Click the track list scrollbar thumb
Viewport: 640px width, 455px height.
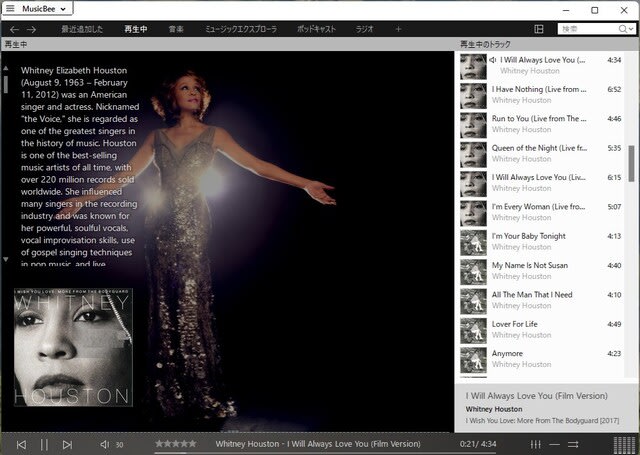pyautogui.click(x=631, y=163)
